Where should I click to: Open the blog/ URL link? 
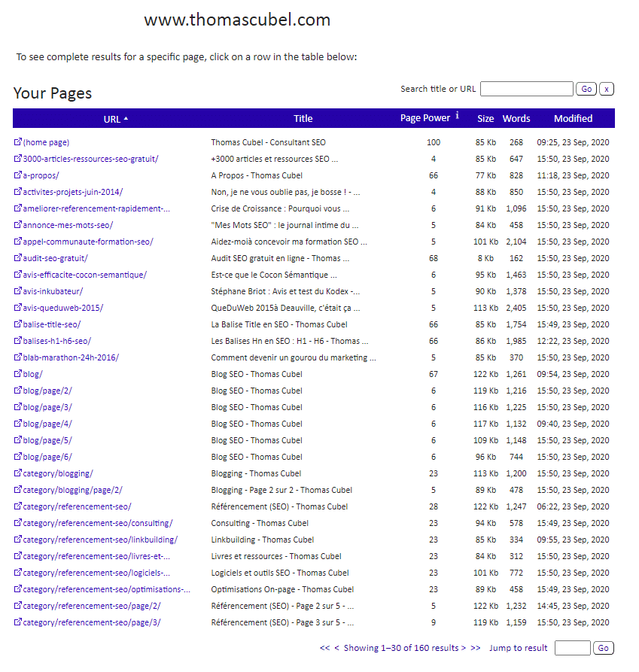pos(32,374)
